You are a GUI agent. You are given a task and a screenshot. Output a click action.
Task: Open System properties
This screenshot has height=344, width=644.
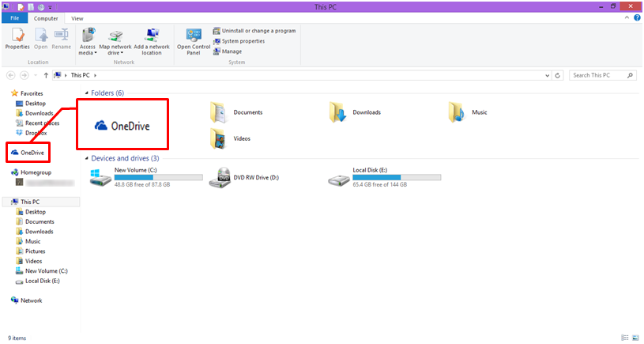click(239, 41)
